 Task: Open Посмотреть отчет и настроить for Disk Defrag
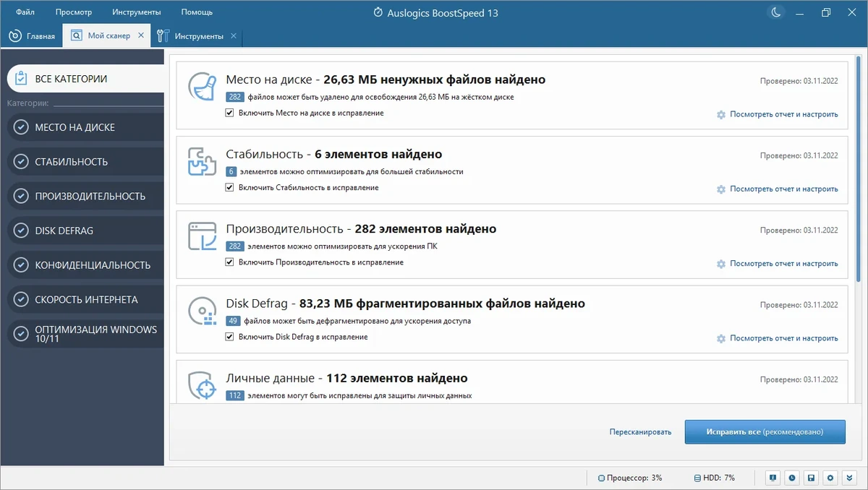[784, 338]
